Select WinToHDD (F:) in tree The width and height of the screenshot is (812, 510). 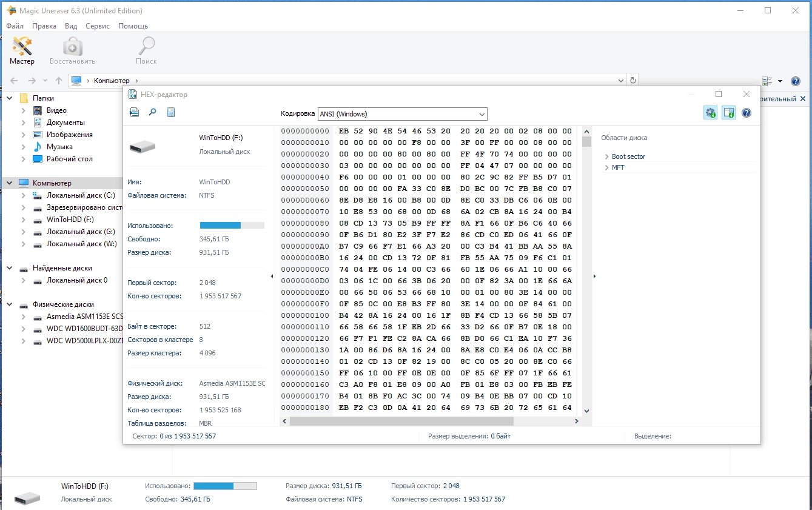[x=70, y=220]
